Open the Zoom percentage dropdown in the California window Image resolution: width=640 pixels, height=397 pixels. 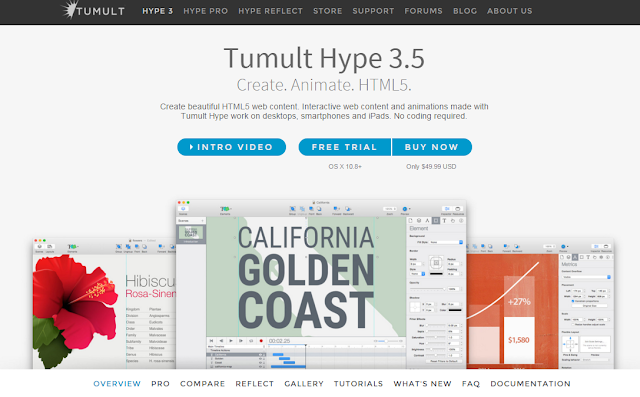pyautogui.click(x=390, y=209)
